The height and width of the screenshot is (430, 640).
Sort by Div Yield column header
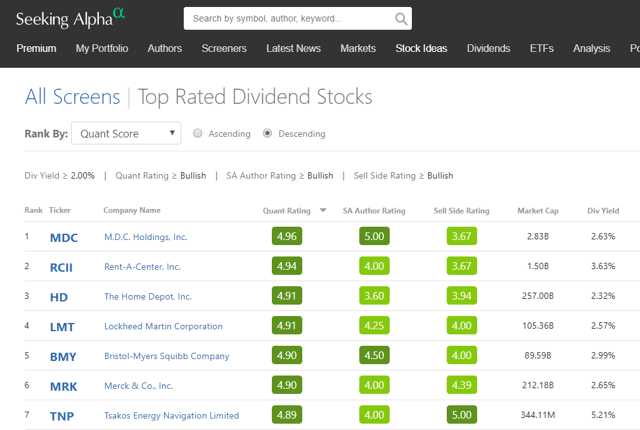(603, 211)
